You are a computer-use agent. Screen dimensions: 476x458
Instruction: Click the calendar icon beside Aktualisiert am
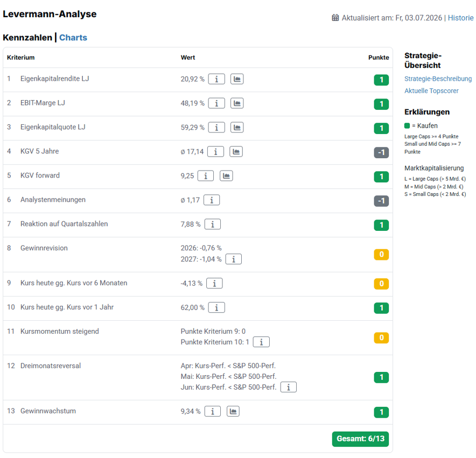click(335, 18)
